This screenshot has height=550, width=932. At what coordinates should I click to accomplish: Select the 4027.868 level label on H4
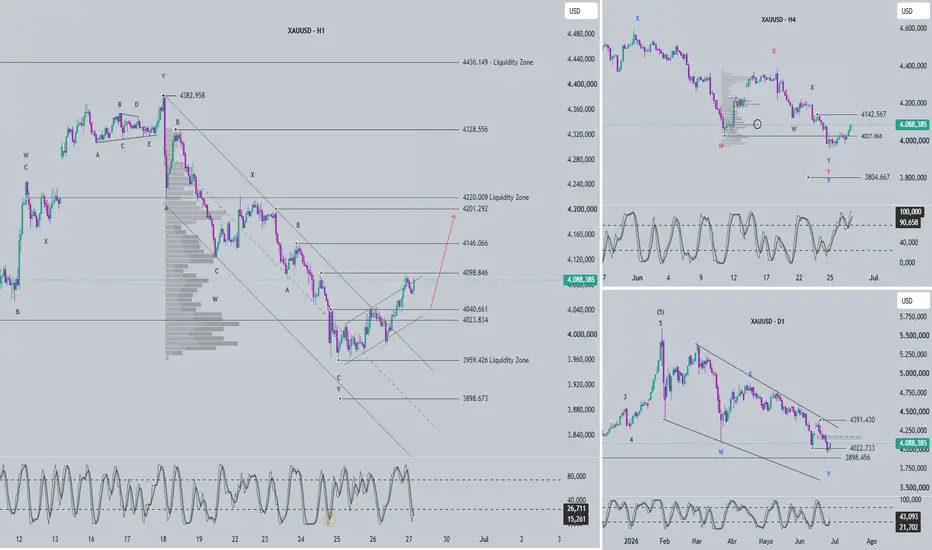pos(871,136)
